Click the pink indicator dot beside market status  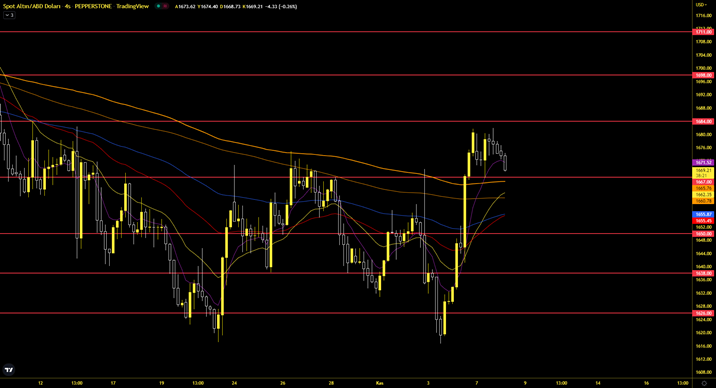click(164, 6)
